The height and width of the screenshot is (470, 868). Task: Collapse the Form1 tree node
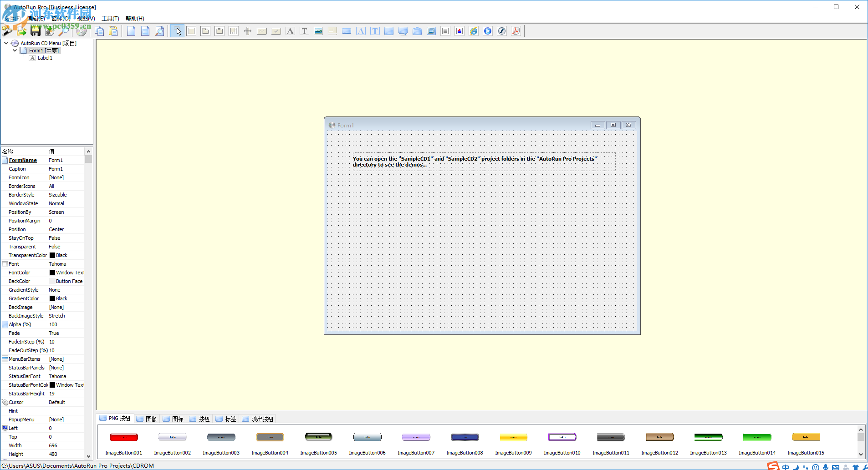15,51
